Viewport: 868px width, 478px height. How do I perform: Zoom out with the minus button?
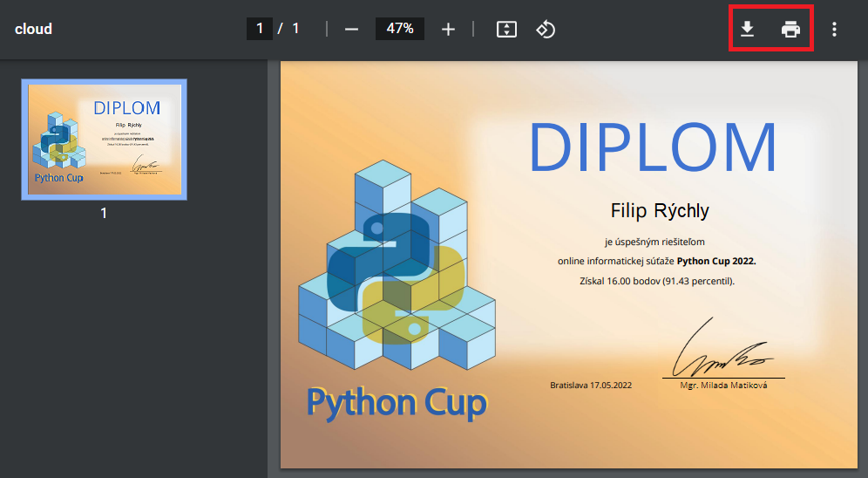click(x=351, y=29)
